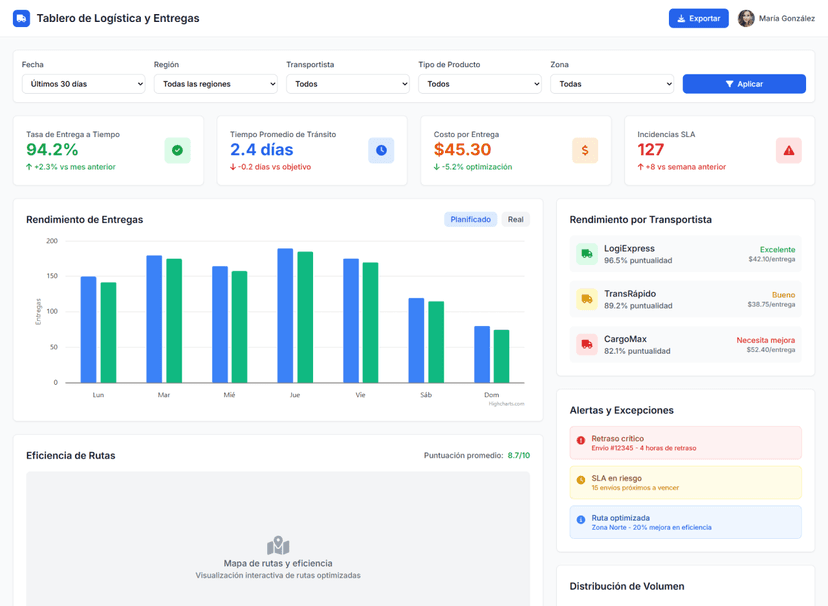This screenshot has width=828, height=606.
Task: Click the $52.40/entrega cost text
Action: (771, 350)
